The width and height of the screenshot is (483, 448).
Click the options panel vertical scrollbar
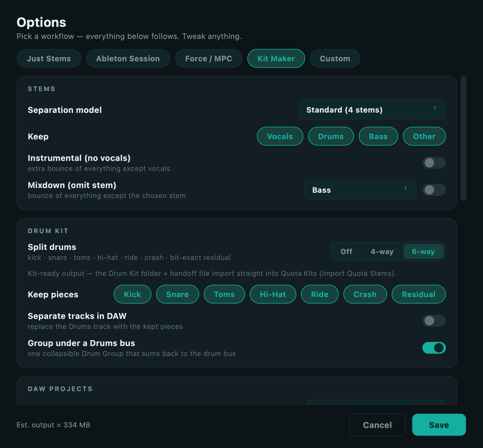[x=464, y=138]
